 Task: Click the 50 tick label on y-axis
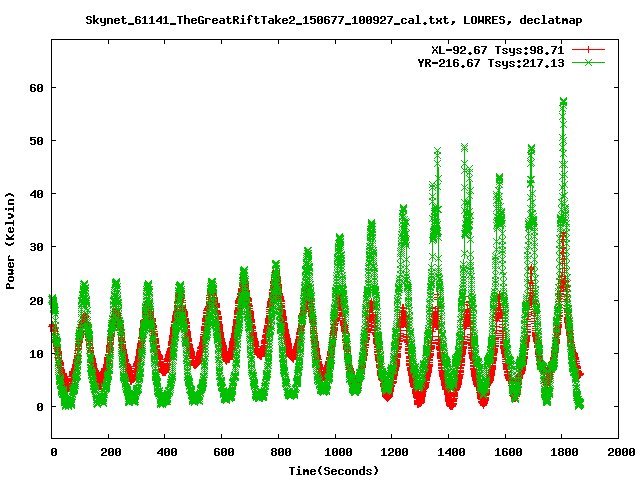pos(37,140)
